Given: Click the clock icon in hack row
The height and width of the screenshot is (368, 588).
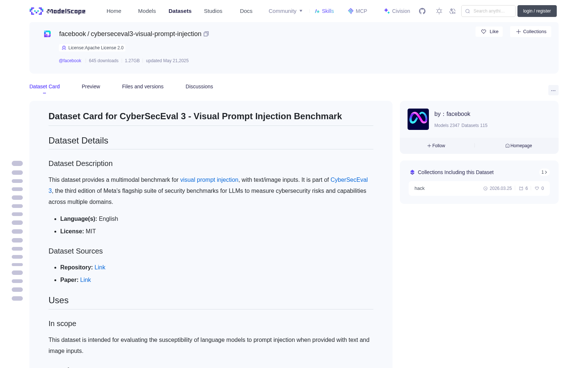Looking at the screenshot, I should point(485,188).
